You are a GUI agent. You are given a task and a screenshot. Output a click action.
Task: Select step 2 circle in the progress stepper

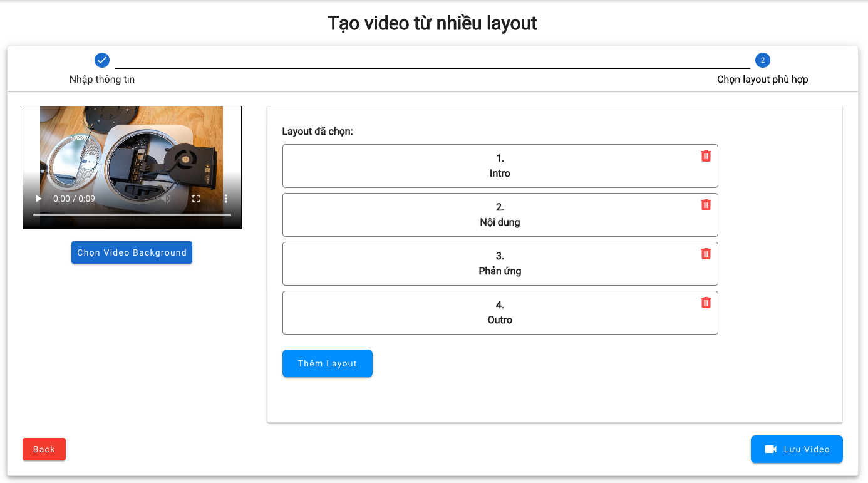[x=763, y=60]
